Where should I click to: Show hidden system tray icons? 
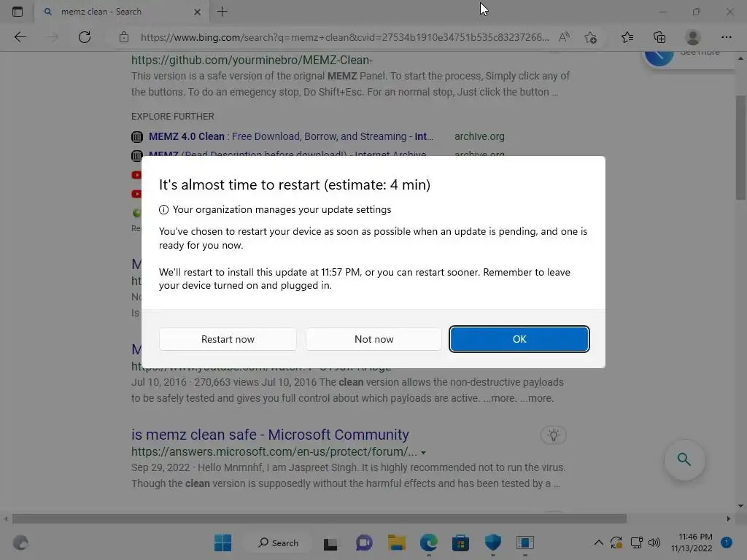pos(598,542)
